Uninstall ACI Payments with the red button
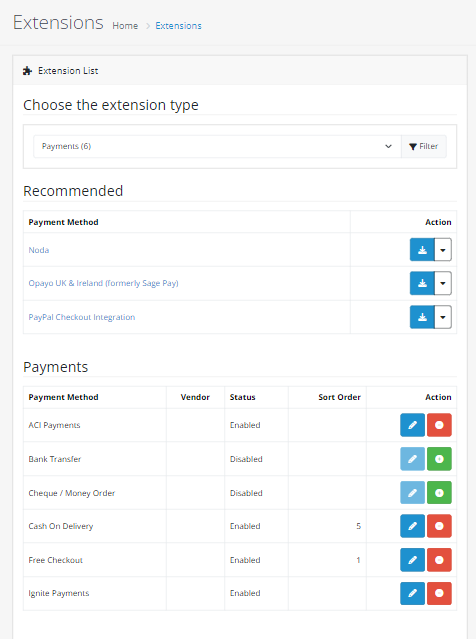 (439, 425)
